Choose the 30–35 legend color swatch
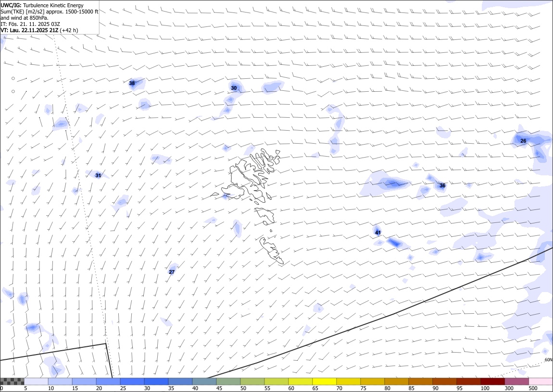This screenshot has height=392, width=553. pos(156,381)
